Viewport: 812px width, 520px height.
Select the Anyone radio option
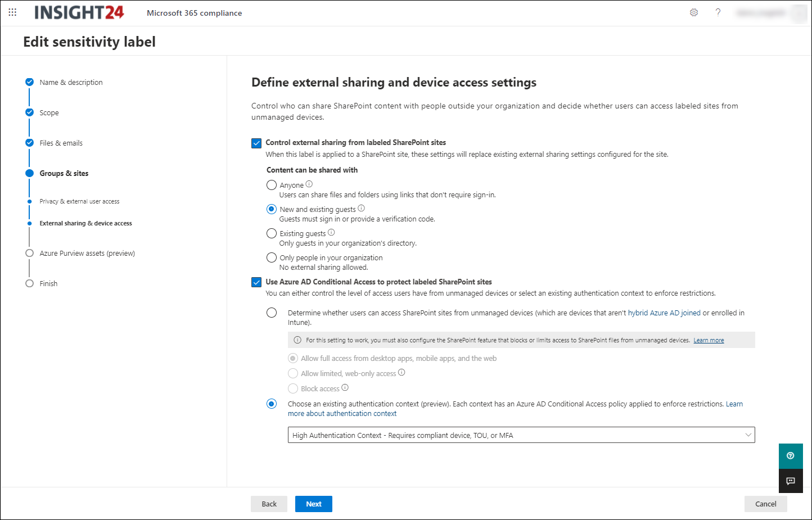(x=272, y=185)
